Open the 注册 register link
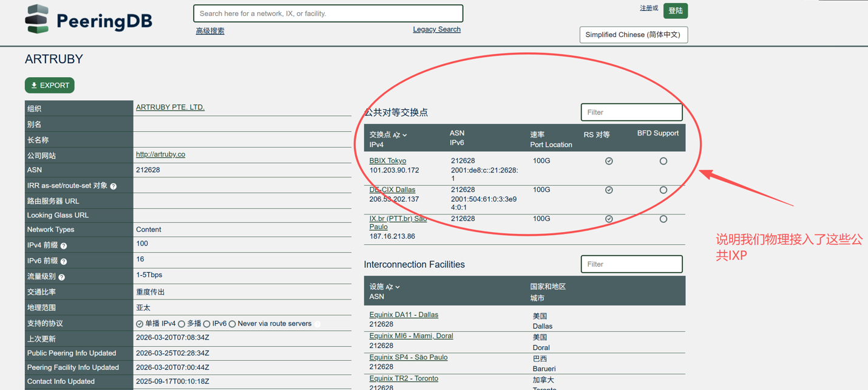868x390 pixels. [x=645, y=9]
